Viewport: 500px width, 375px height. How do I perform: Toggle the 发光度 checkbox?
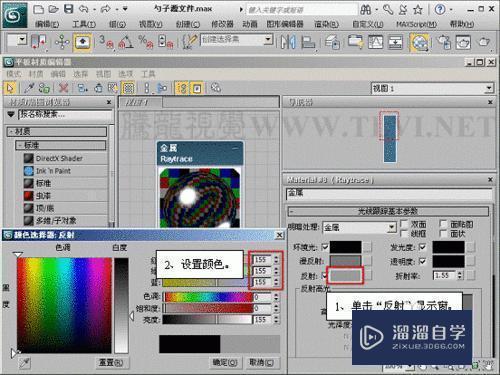coord(423,247)
